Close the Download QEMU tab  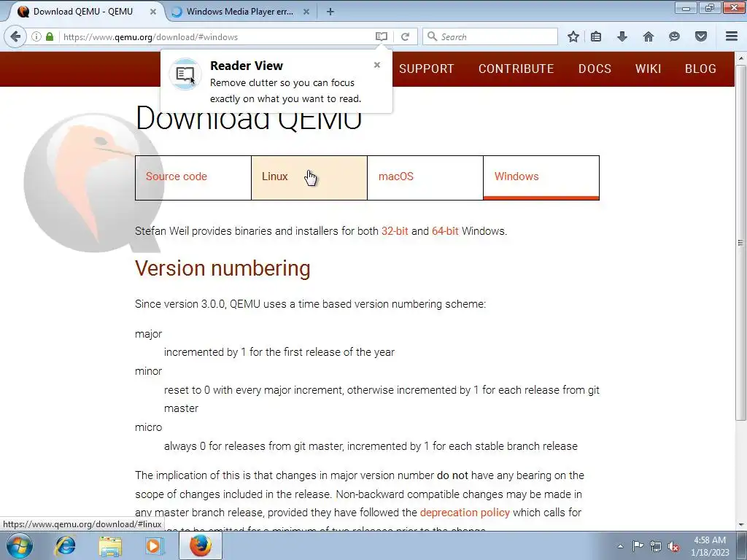click(x=153, y=12)
